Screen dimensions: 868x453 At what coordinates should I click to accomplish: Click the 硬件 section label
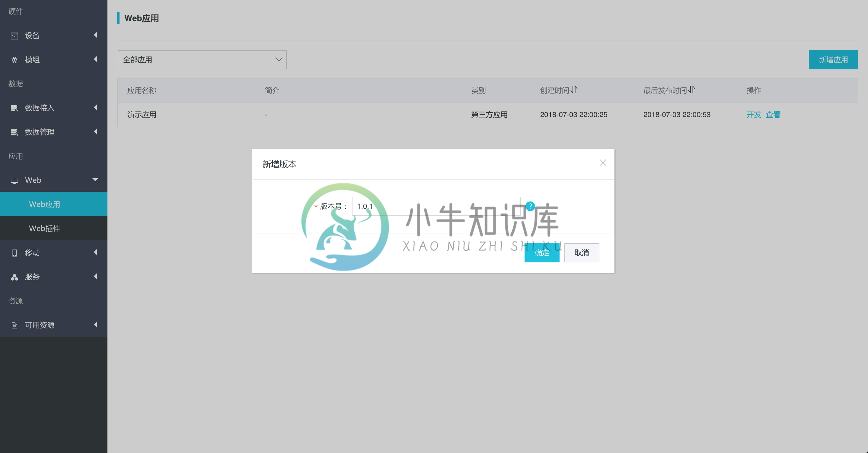tap(15, 11)
